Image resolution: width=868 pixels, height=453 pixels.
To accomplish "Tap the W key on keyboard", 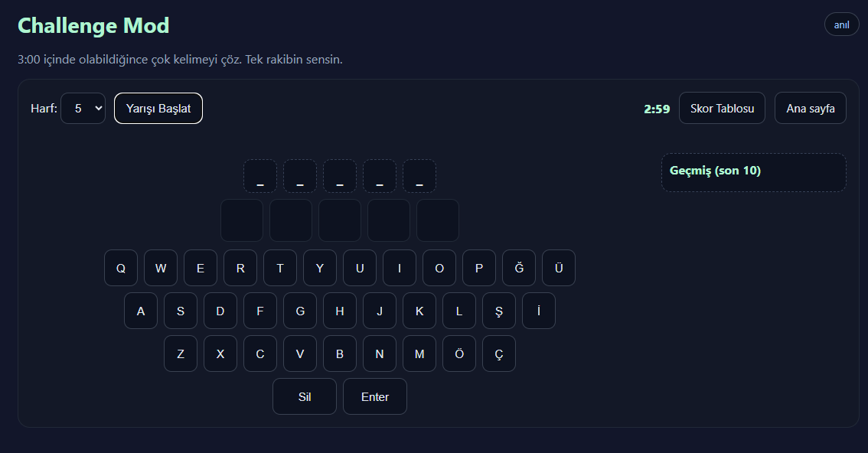I will pos(161,269).
